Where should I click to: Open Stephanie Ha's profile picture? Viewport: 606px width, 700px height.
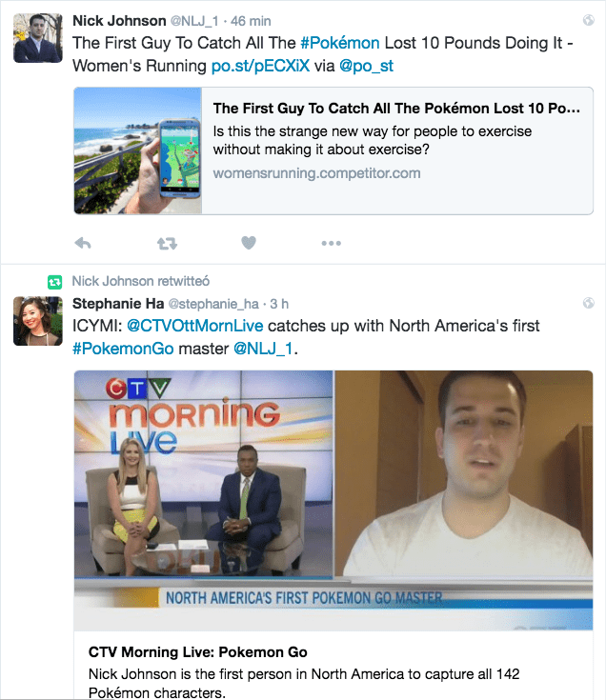tap(38, 321)
